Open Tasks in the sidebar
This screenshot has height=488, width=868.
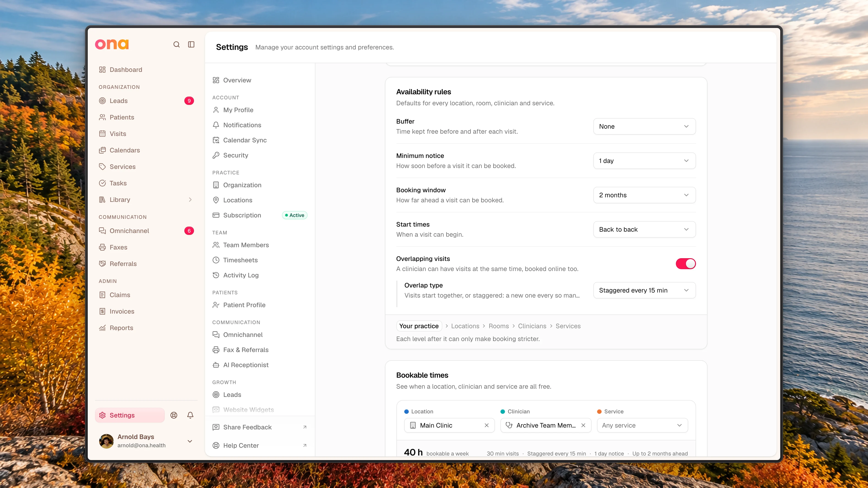coord(146,183)
